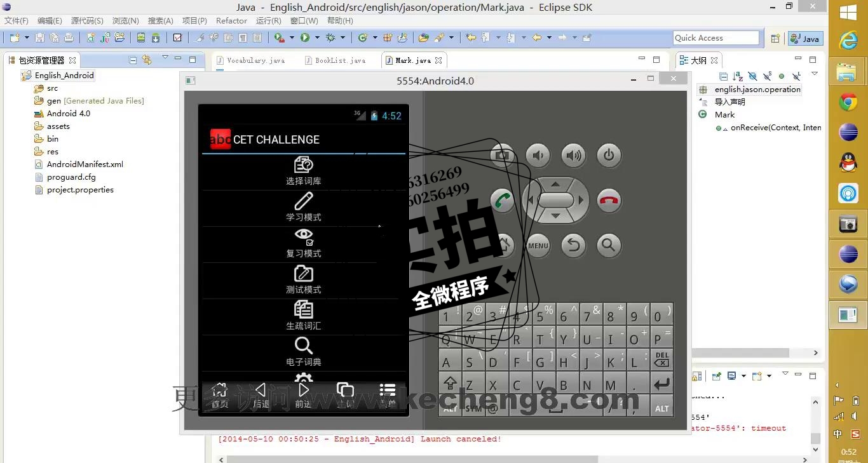Tap 测试模式 in the CET Challenge app

pos(304,281)
